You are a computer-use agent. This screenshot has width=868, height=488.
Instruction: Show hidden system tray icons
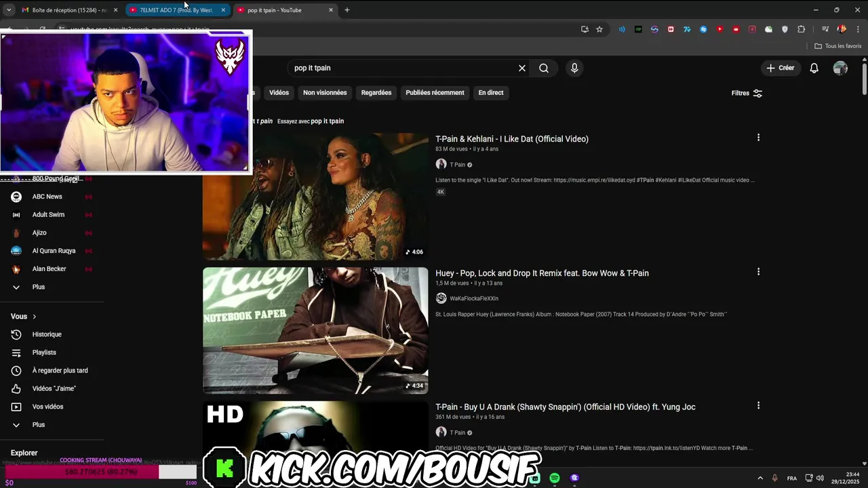(759, 478)
